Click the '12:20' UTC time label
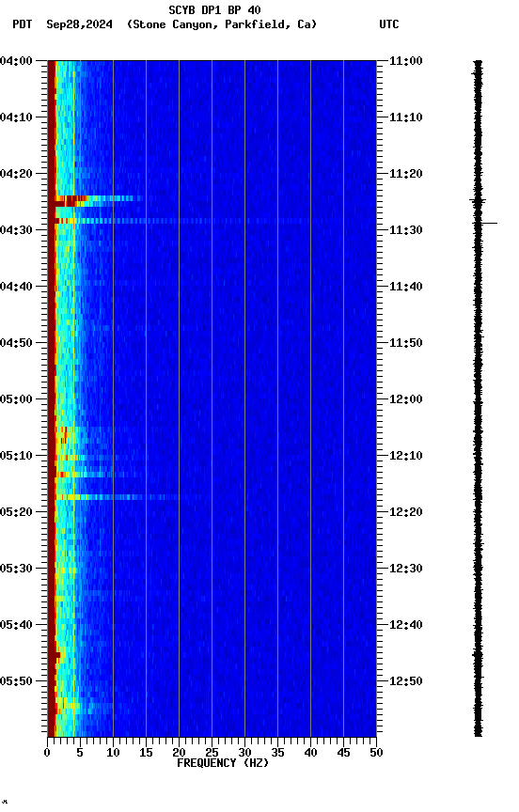This screenshot has width=519, height=812. [x=406, y=513]
